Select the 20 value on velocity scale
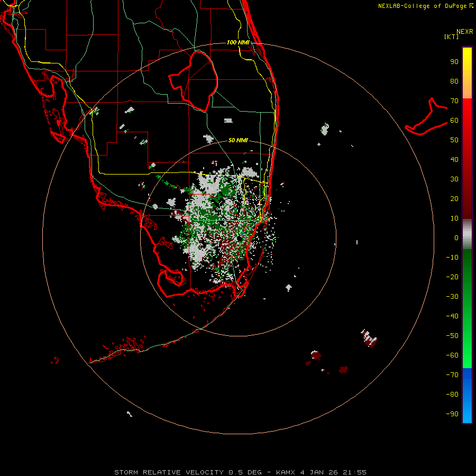Viewport: 476px width, 476px height. tap(454, 198)
